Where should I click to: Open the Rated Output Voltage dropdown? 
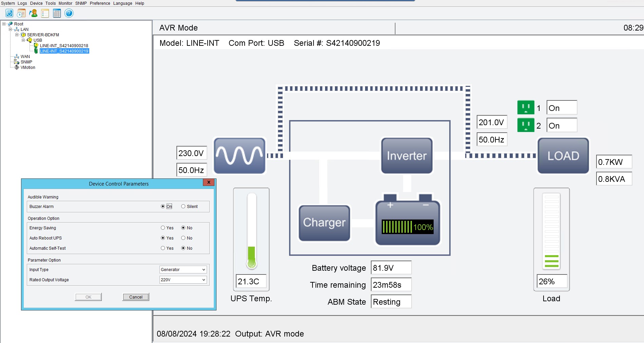click(183, 280)
